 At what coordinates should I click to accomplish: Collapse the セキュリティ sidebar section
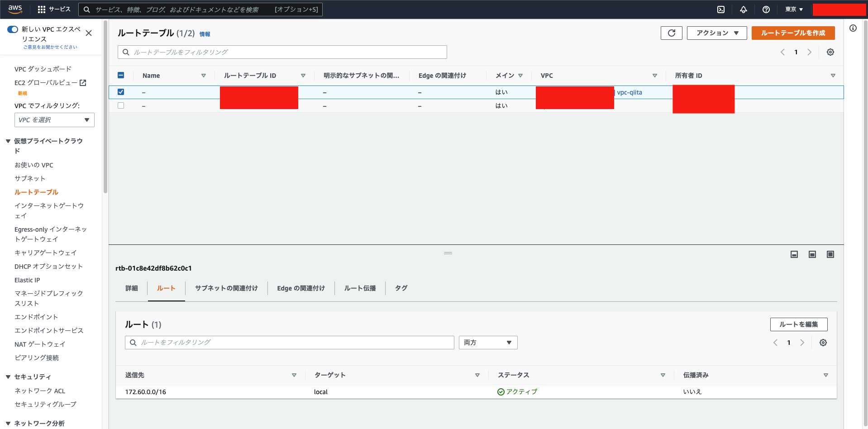(8, 377)
